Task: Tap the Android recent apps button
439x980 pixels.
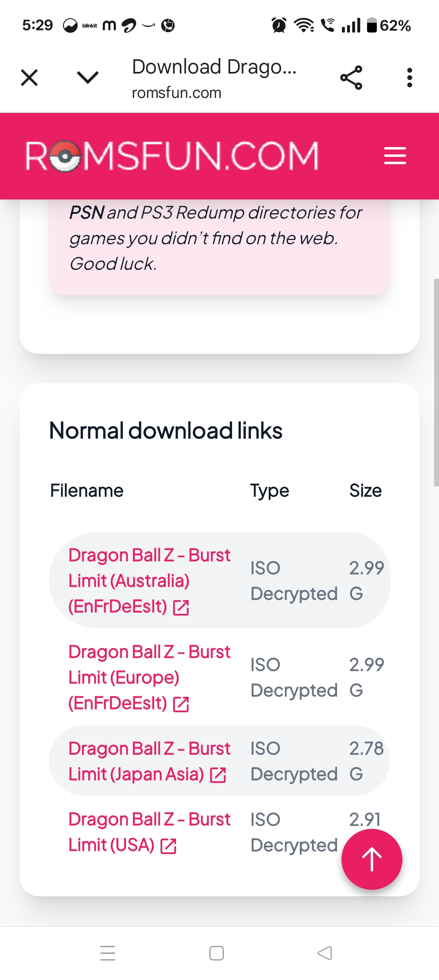Action: 108,953
